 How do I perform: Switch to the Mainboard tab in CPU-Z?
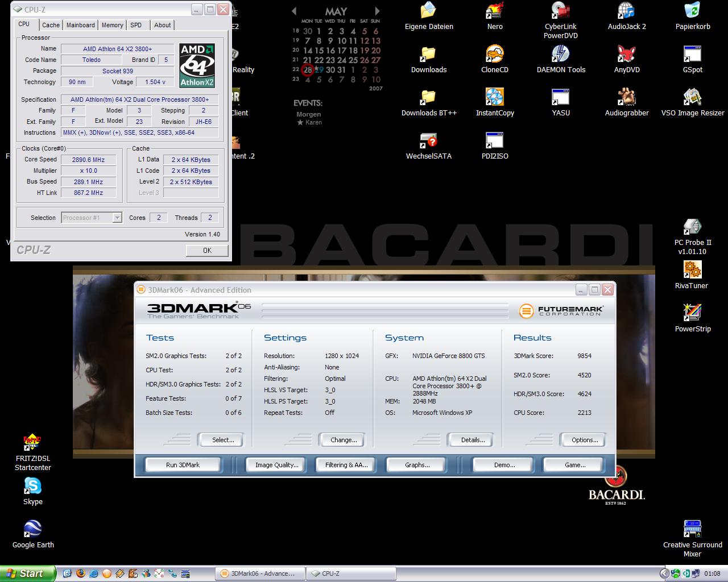pos(81,25)
